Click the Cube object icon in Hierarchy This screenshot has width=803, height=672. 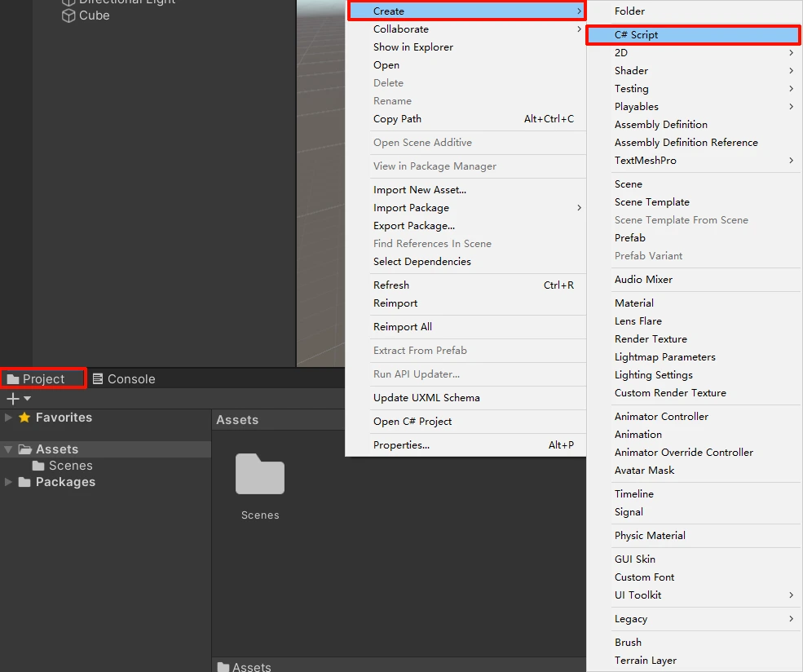tap(69, 15)
